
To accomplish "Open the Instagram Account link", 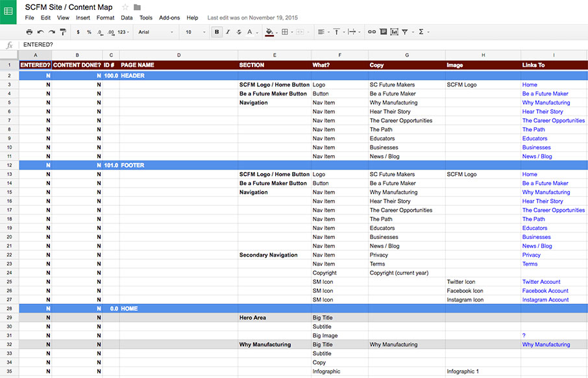I will click(545, 300).
